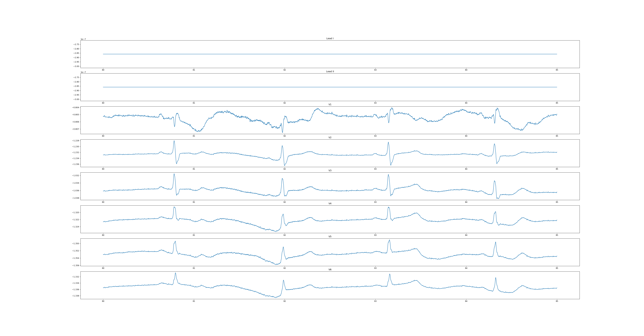This screenshot has height=336, width=644.
Task: Click the -1.228 y-axis label on V2
Action: coord(75,141)
